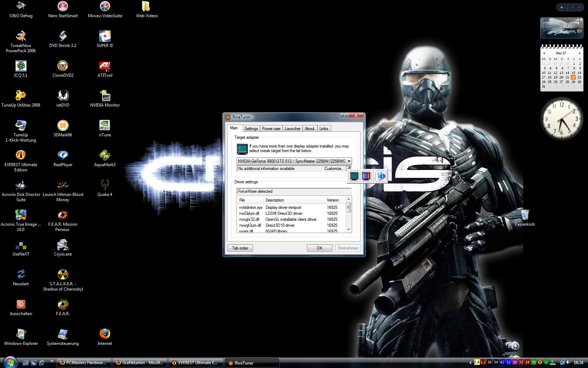
Task: Select the nvoglv32.dll driver row
Action: (x=291, y=219)
